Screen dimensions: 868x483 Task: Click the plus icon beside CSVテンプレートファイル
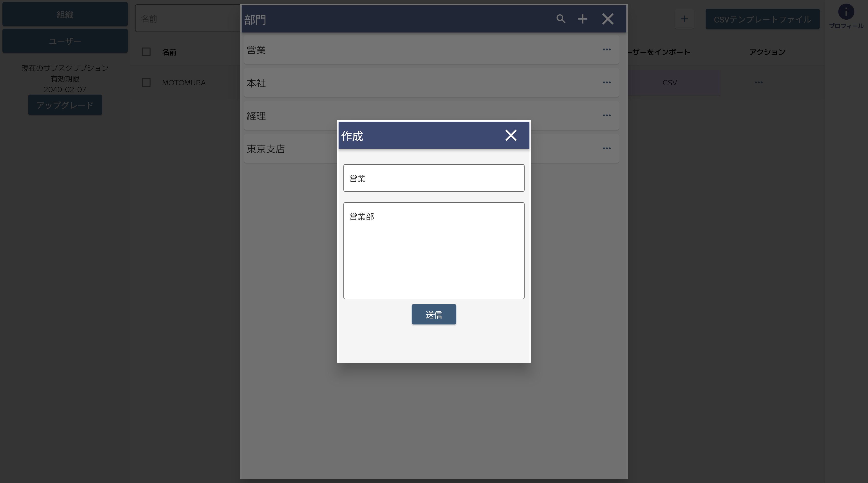click(684, 19)
